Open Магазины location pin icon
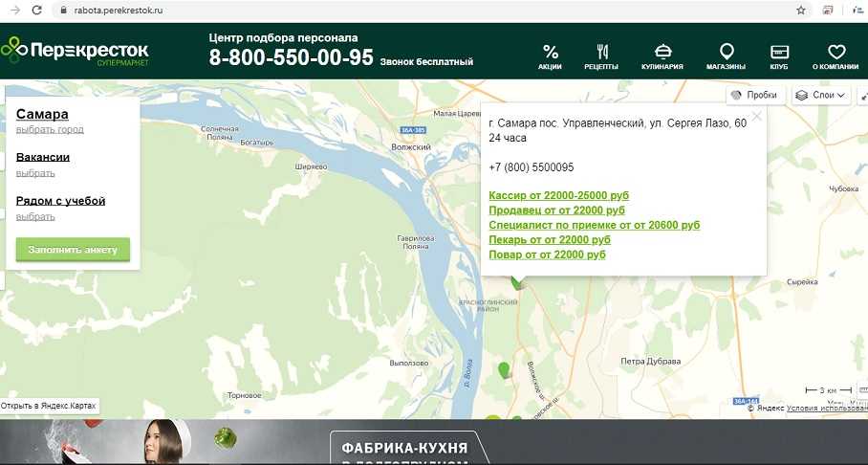This screenshot has height=465, width=868. point(727,52)
